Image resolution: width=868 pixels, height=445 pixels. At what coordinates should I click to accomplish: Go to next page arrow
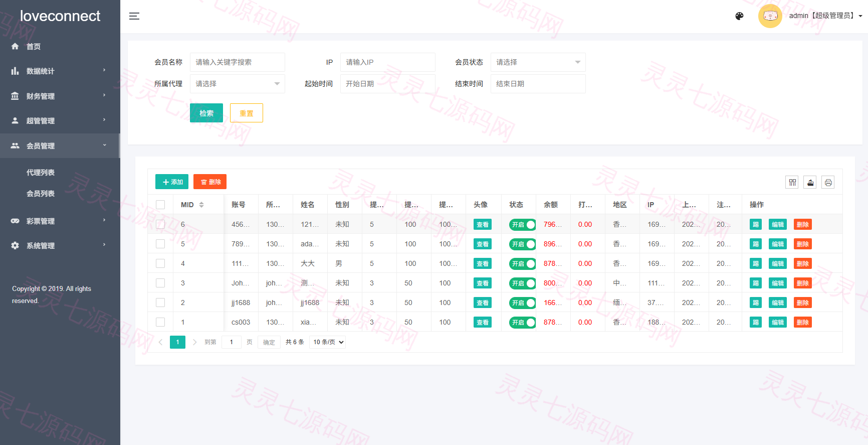point(194,342)
